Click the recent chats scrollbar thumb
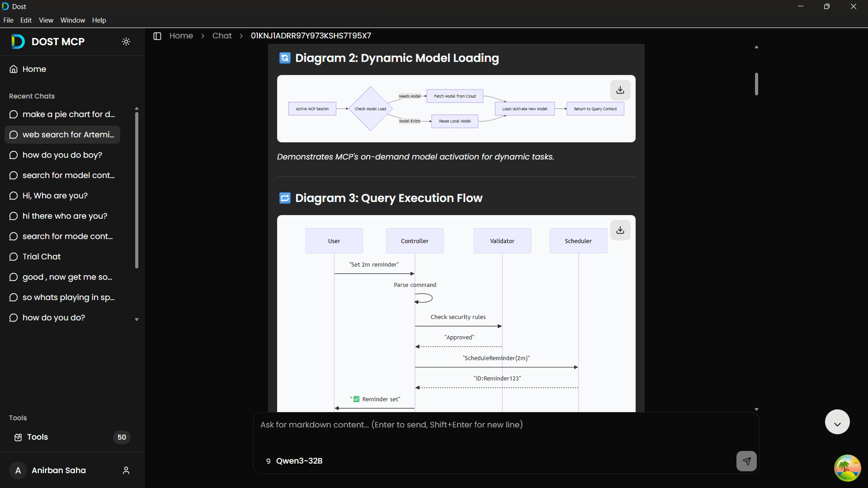 click(137, 190)
